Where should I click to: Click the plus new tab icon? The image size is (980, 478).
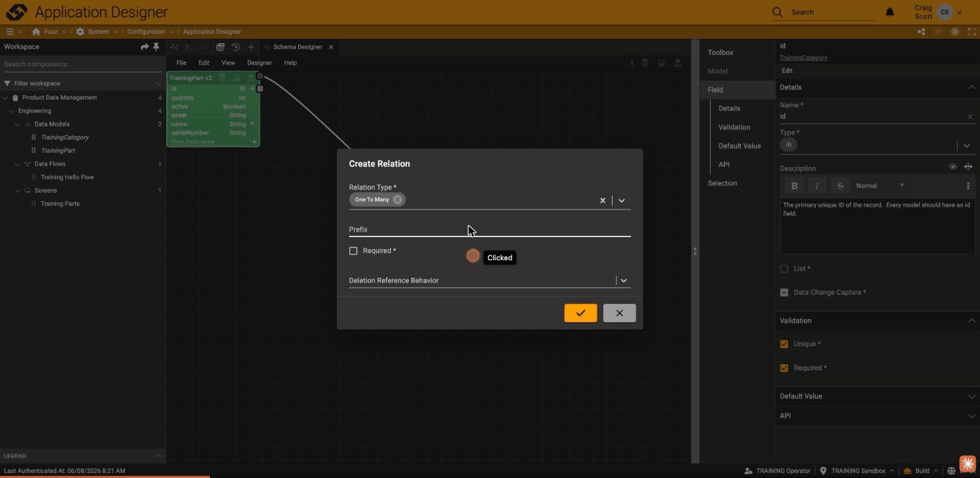(251, 47)
